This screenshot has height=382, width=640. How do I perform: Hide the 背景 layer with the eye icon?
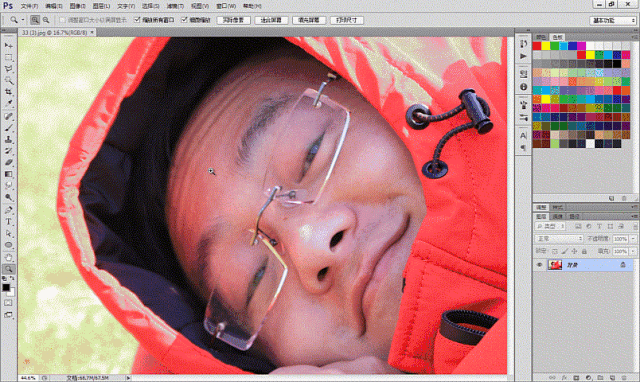(540, 265)
